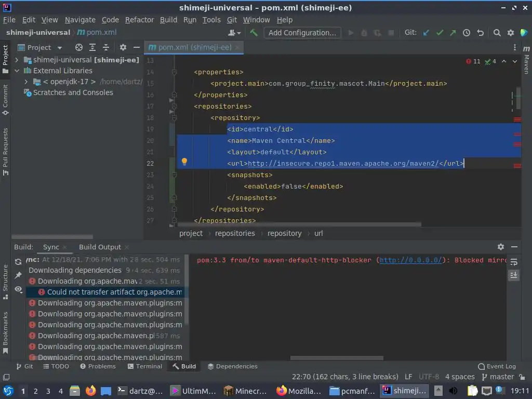Open Search Everywhere magnifier icon

click(497, 33)
